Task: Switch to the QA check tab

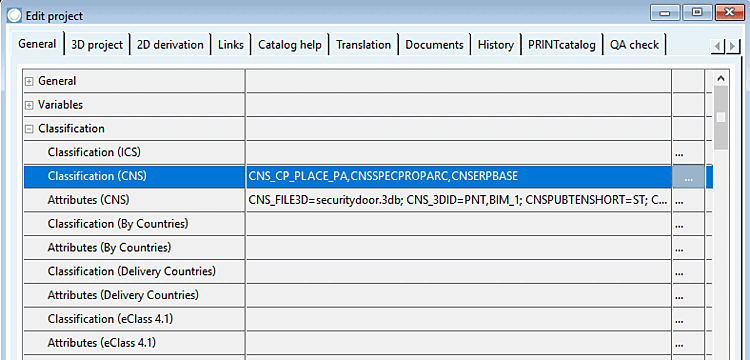Action: pyautogui.click(x=634, y=45)
